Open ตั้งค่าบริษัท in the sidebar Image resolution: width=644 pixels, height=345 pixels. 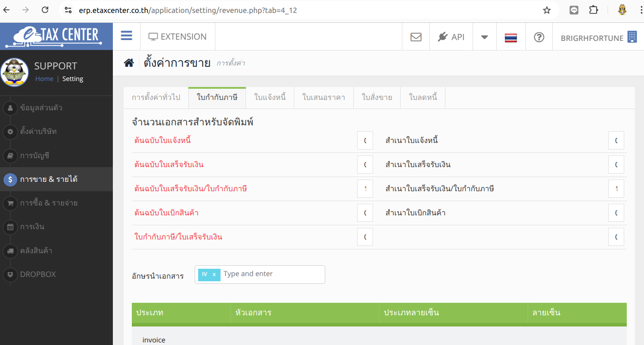click(56, 131)
